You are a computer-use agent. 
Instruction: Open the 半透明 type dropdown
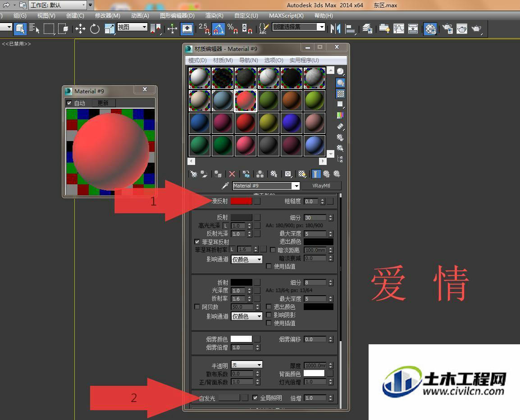pos(246,365)
